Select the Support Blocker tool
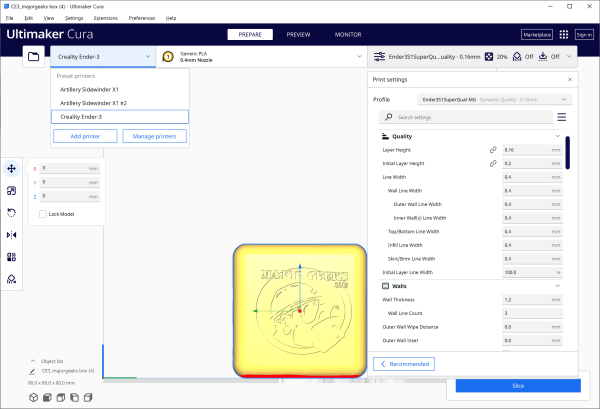The height and width of the screenshot is (409, 600). [11, 279]
